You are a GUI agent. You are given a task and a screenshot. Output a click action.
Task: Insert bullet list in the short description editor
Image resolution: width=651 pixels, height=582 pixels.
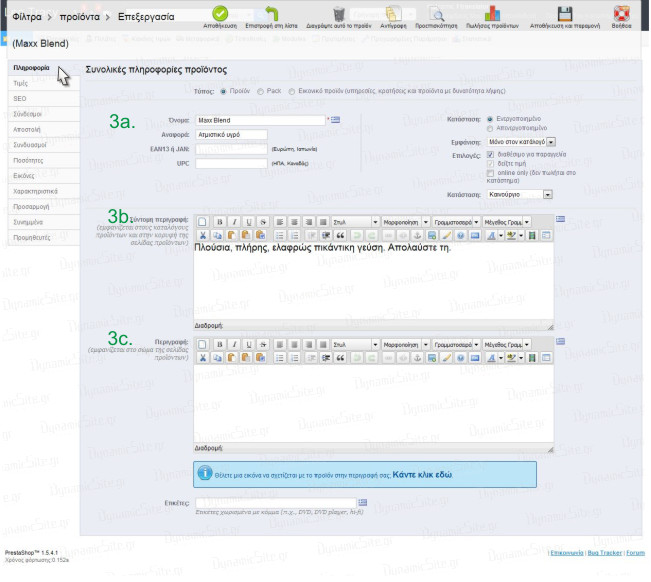(x=280, y=235)
